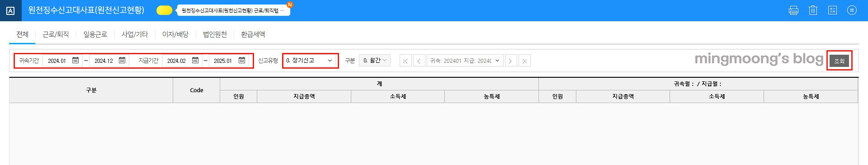Click the 지급기간 label
Viewport: 868px width, 165px height.
pos(148,61)
